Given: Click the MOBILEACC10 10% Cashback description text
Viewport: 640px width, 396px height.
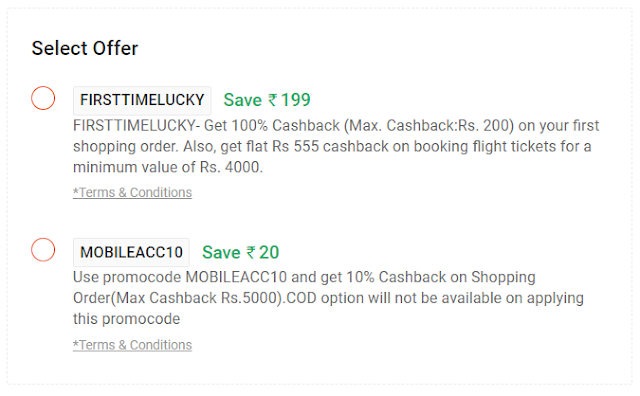Looking at the screenshot, I should (x=328, y=298).
